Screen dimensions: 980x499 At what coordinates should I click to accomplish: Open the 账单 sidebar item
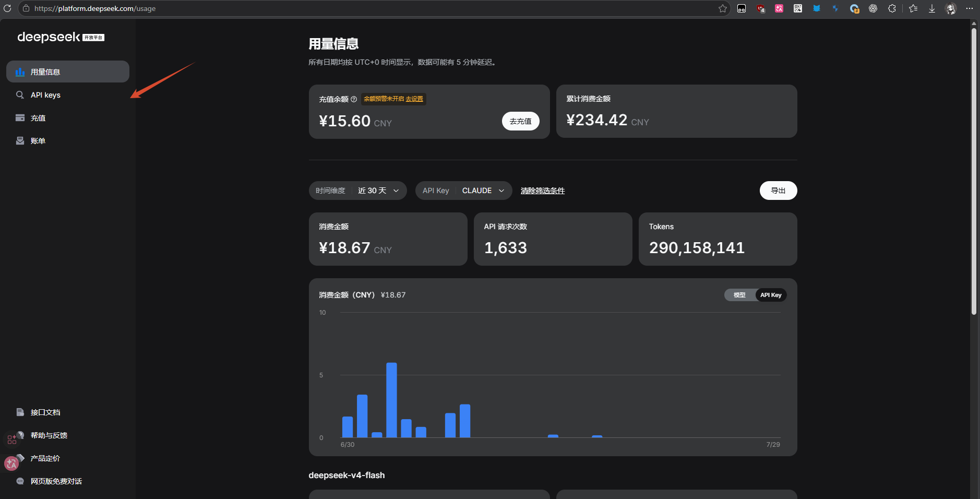68,141
